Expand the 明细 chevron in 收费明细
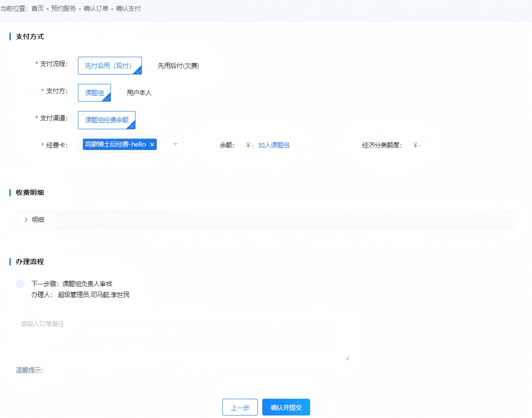Image resolution: width=532 pixels, height=418 pixels. click(x=26, y=220)
